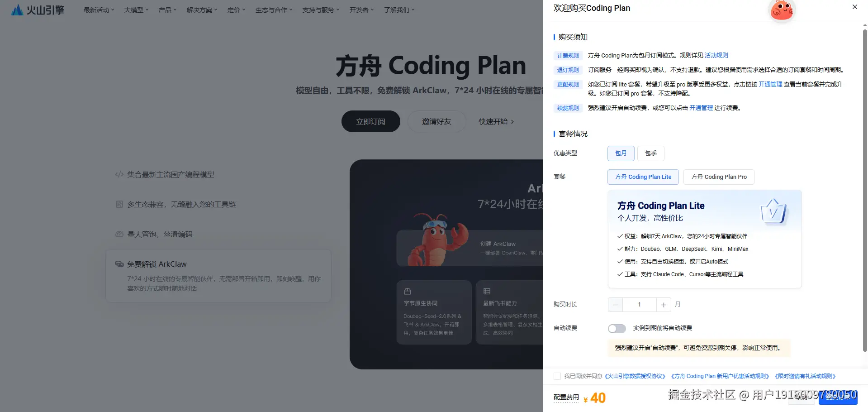This screenshot has height=412, width=868.
Task: Decrease purchase duration with minus button
Action: (x=615, y=305)
